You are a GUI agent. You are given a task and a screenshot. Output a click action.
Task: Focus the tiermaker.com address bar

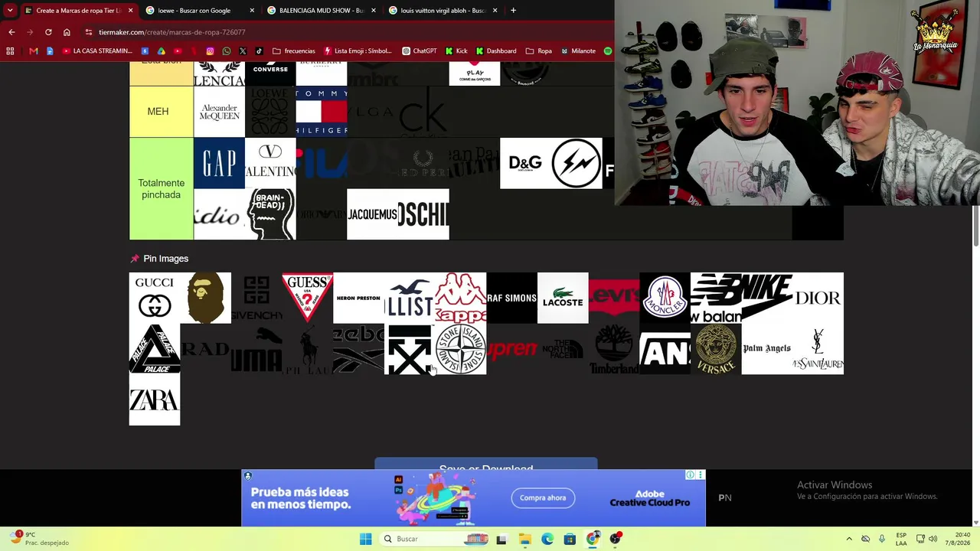pyautogui.click(x=345, y=32)
